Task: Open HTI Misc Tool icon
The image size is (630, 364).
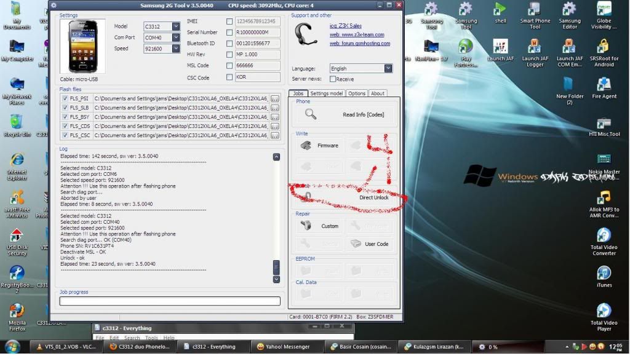Action: tap(604, 127)
